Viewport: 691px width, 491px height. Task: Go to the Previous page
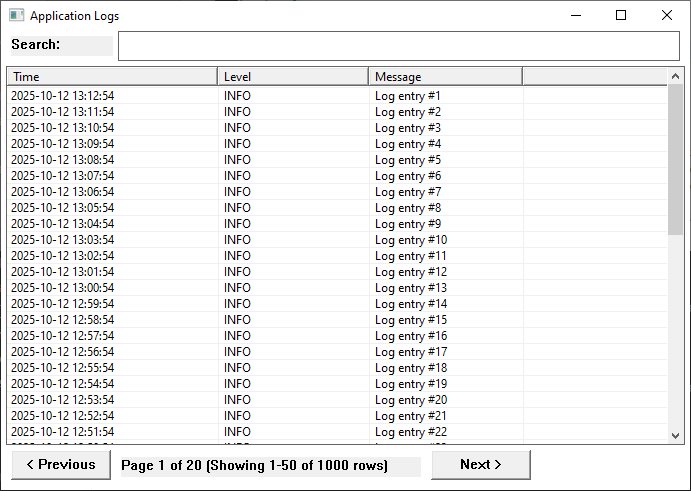pyautogui.click(x=61, y=465)
